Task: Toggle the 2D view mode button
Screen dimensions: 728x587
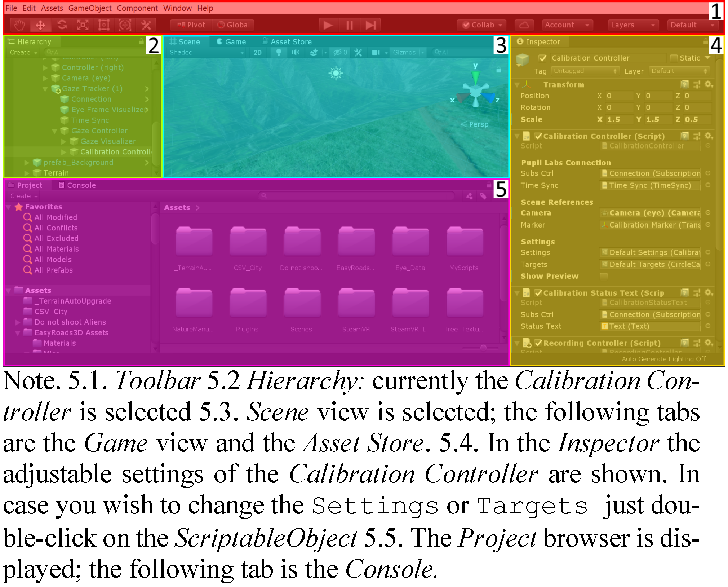Action: [257, 52]
